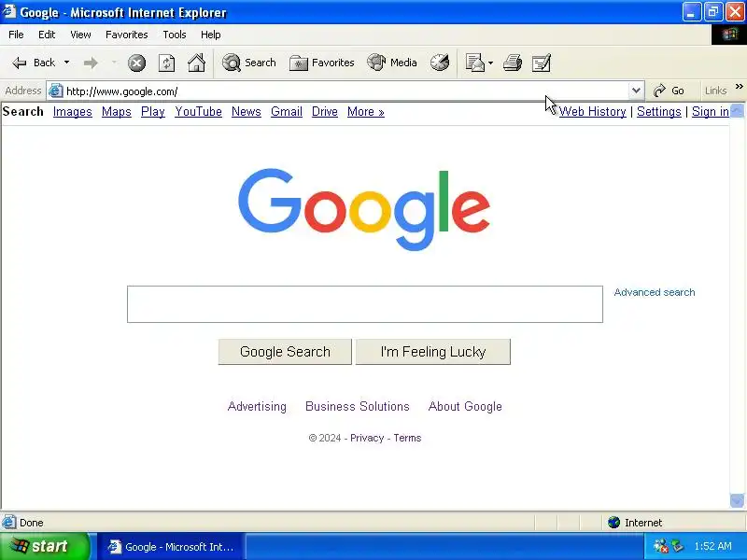The height and width of the screenshot is (560, 747).
Task: Click the IE icon in title bar
Action: click(x=9, y=12)
